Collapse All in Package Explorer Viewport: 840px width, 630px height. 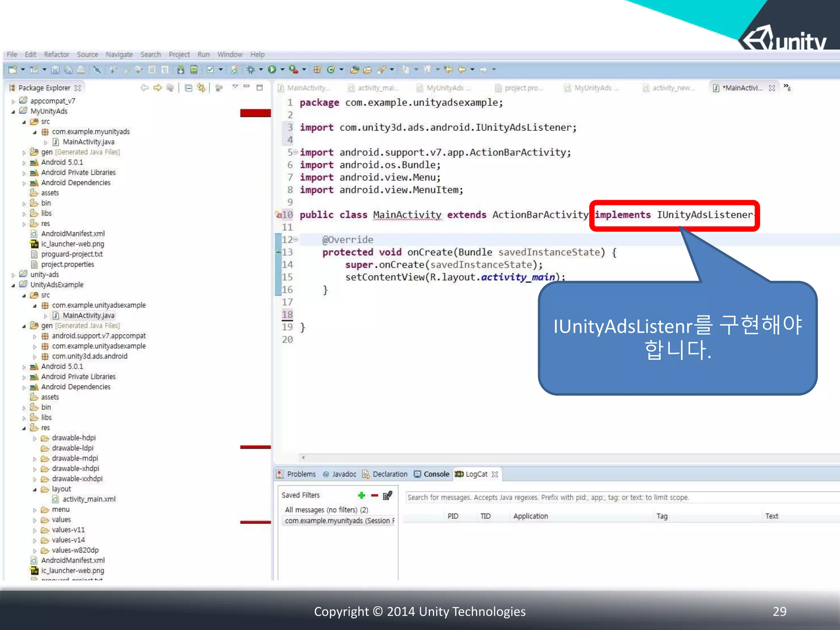point(188,88)
